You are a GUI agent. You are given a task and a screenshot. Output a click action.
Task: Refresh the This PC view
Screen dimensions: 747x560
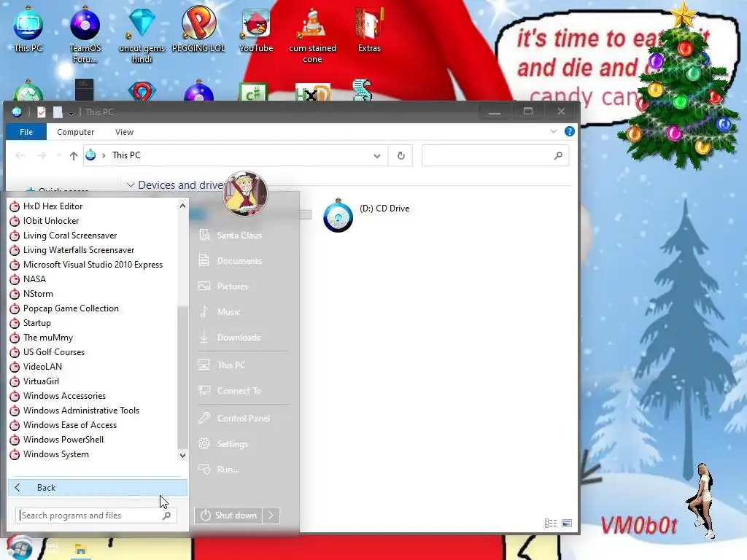(401, 156)
